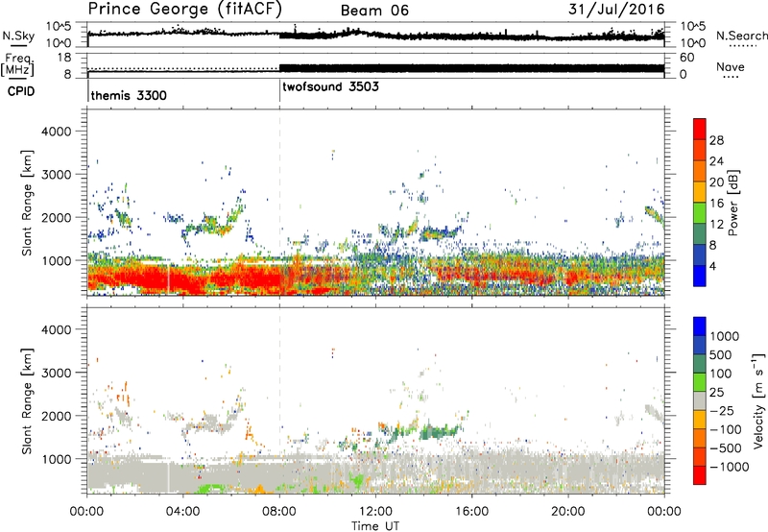Click the date '31/Jul/2016'
Screen dimensions: 768x532
click(616, 10)
